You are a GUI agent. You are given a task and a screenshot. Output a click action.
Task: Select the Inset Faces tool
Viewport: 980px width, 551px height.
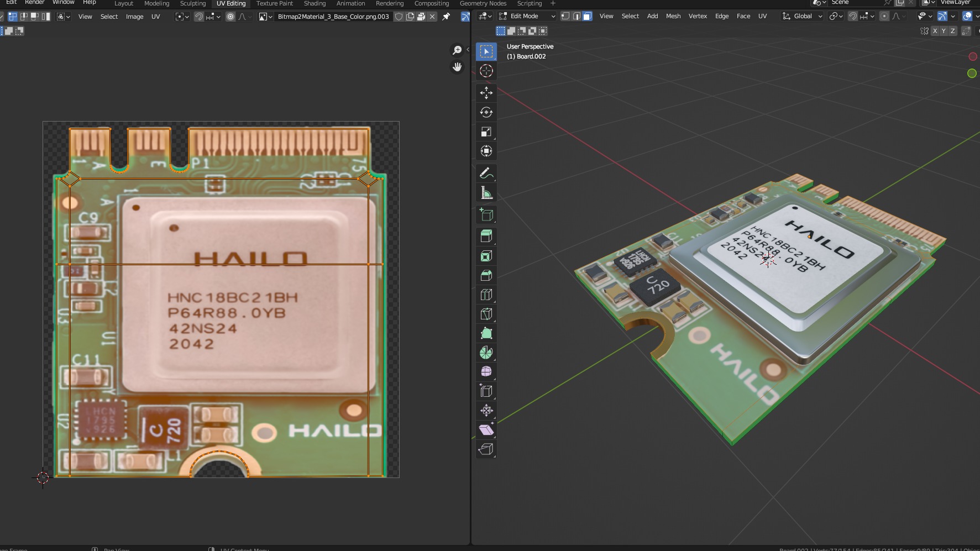486,256
